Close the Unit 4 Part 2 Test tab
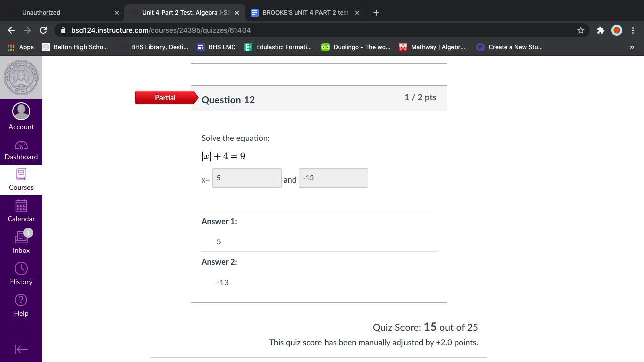The width and height of the screenshot is (644, 362). pyautogui.click(x=236, y=13)
